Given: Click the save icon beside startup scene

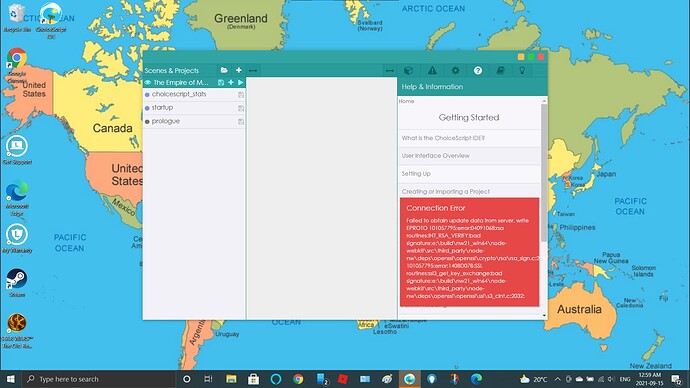Looking at the screenshot, I should (x=241, y=108).
